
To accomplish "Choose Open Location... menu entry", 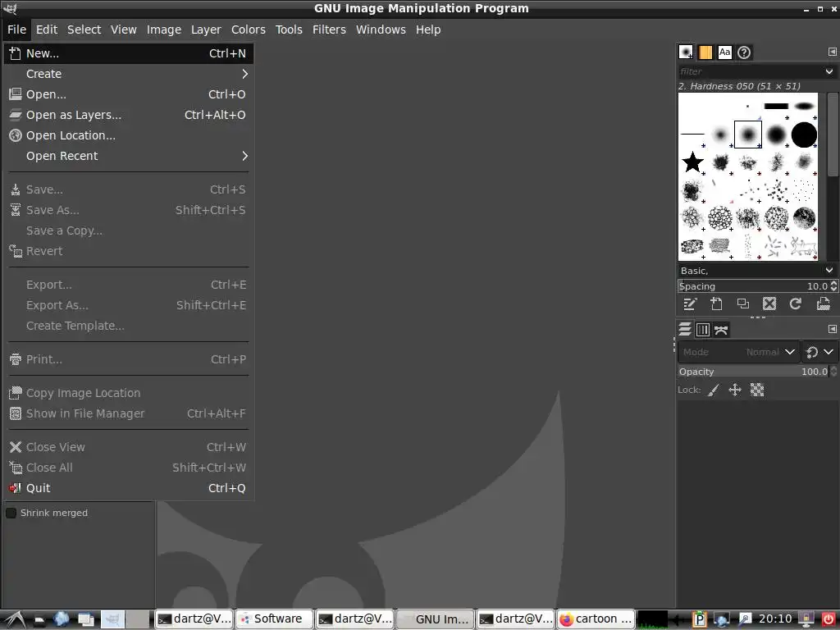I will tap(129, 135).
